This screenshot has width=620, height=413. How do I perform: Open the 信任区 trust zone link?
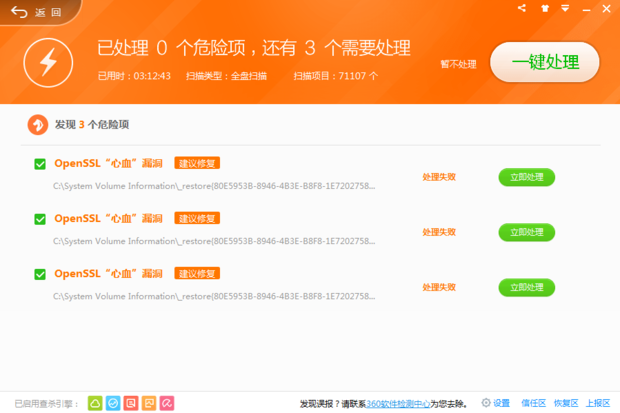click(533, 403)
